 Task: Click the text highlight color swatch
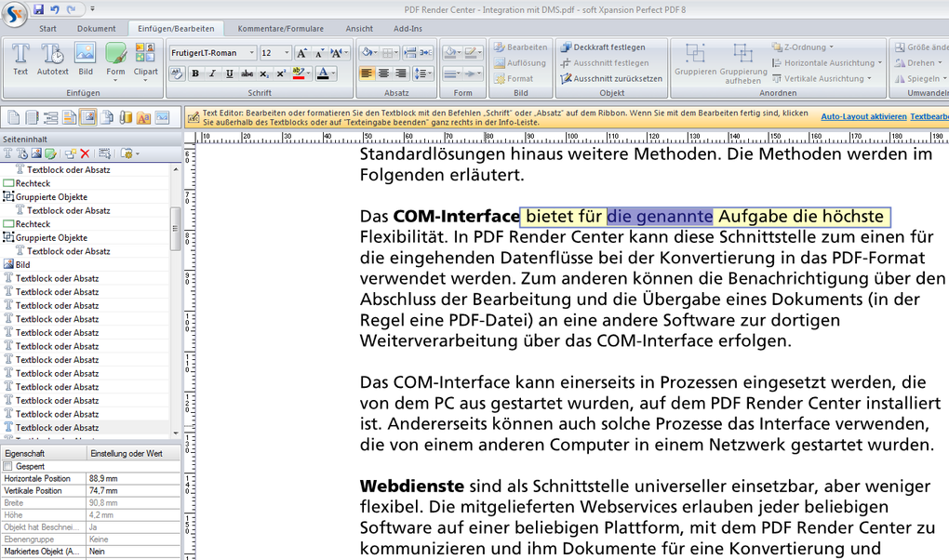[298, 73]
